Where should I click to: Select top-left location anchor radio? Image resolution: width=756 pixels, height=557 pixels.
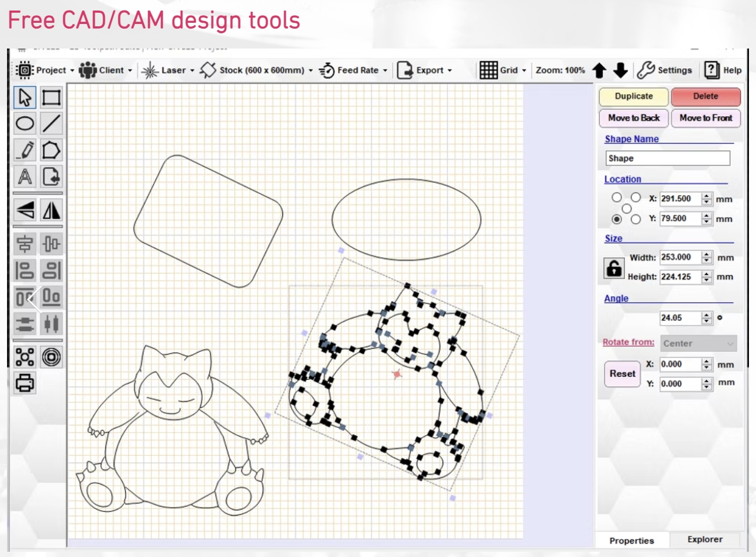coord(616,198)
